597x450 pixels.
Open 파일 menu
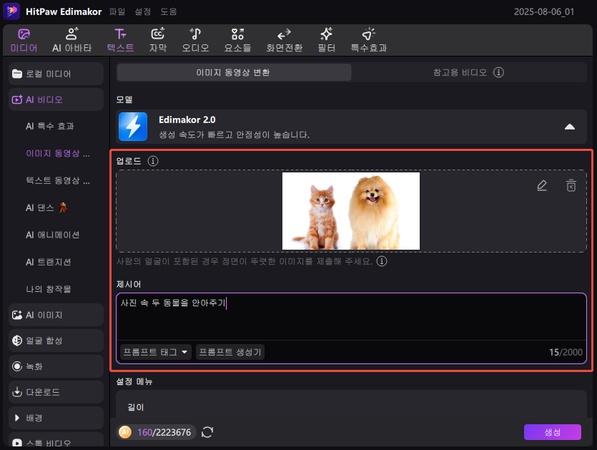[117, 12]
